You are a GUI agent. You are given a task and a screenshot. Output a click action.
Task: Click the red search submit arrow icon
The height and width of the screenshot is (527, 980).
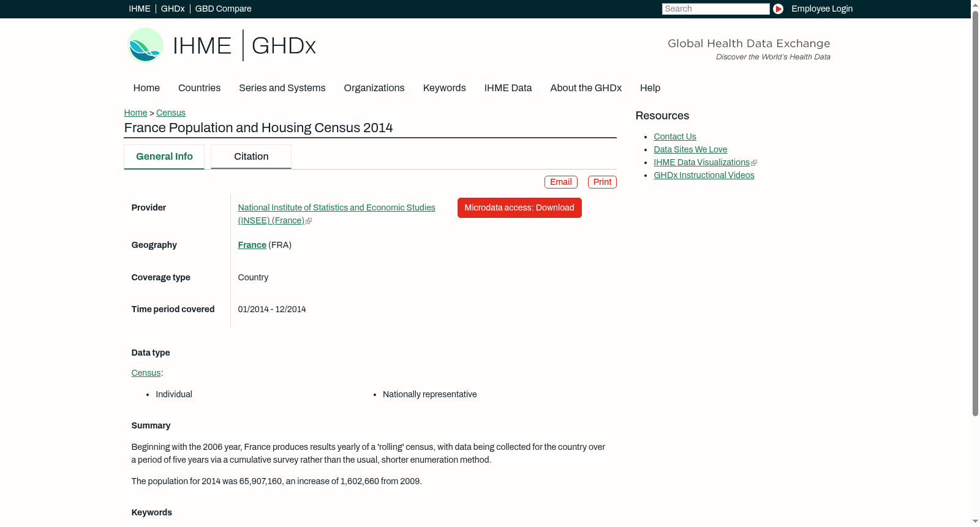pyautogui.click(x=778, y=9)
